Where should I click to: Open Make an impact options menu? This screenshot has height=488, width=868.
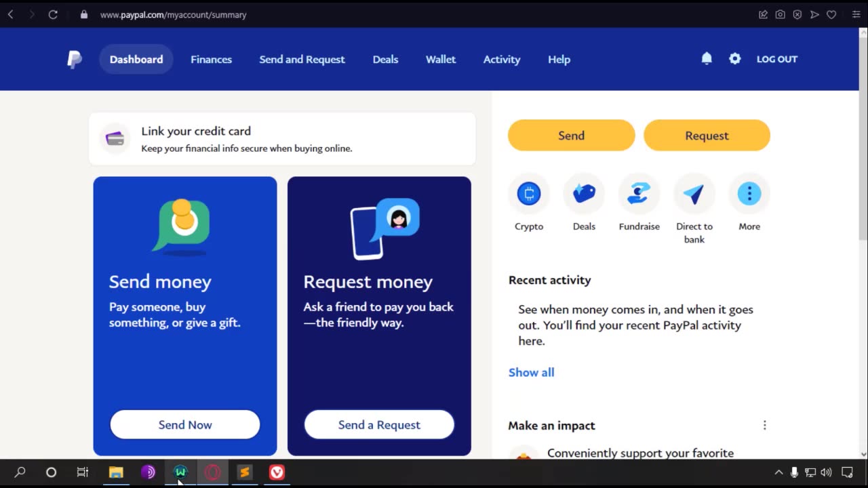coord(764,425)
